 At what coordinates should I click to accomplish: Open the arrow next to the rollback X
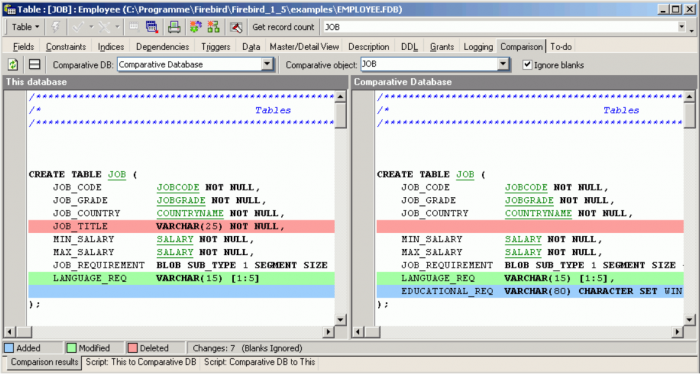coord(117,27)
